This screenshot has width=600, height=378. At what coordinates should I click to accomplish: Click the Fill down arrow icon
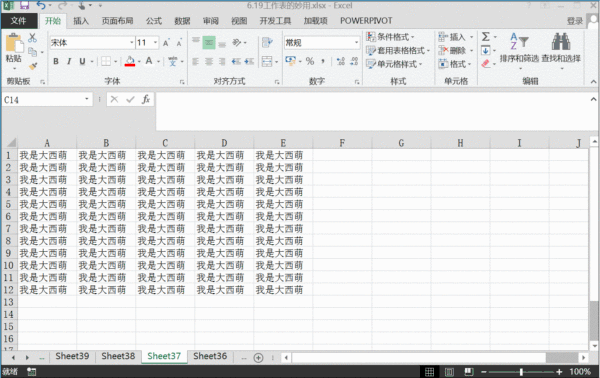pyautogui.click(x=486, y=50)
